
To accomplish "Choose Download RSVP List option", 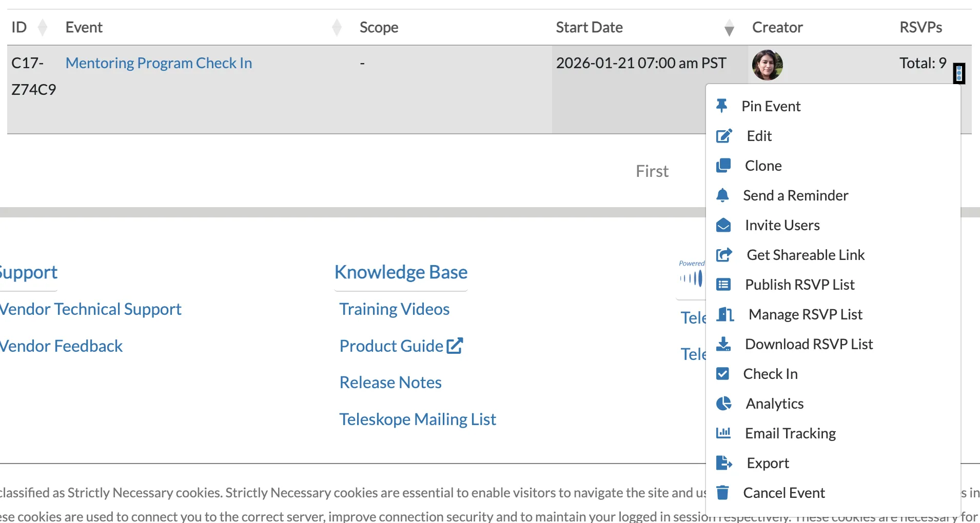I will 809,344.
